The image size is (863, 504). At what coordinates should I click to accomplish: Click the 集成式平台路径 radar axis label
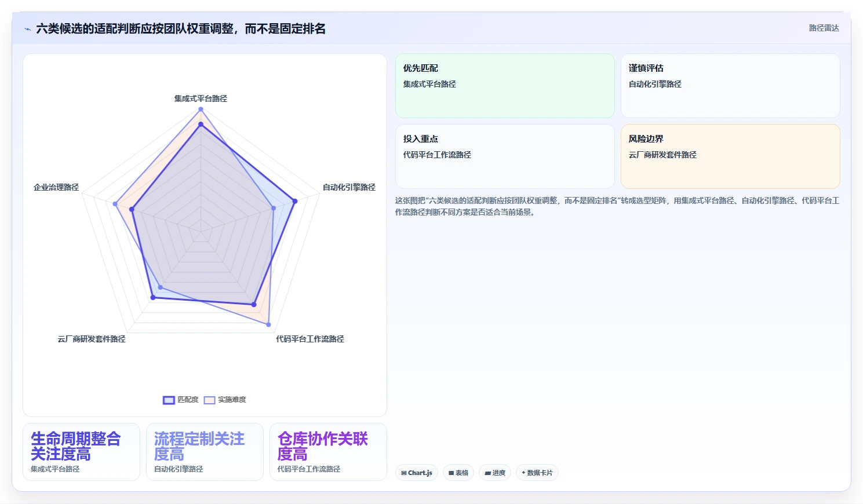[201, 98]
